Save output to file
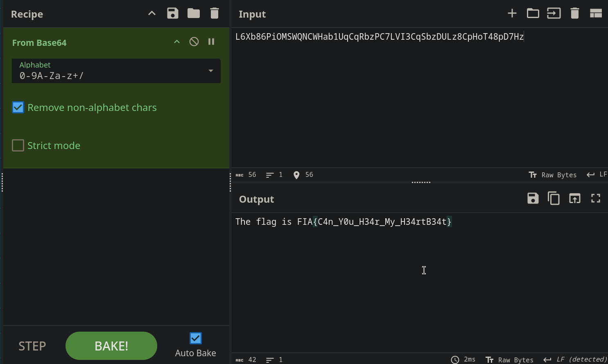 [x=533, y=199]
